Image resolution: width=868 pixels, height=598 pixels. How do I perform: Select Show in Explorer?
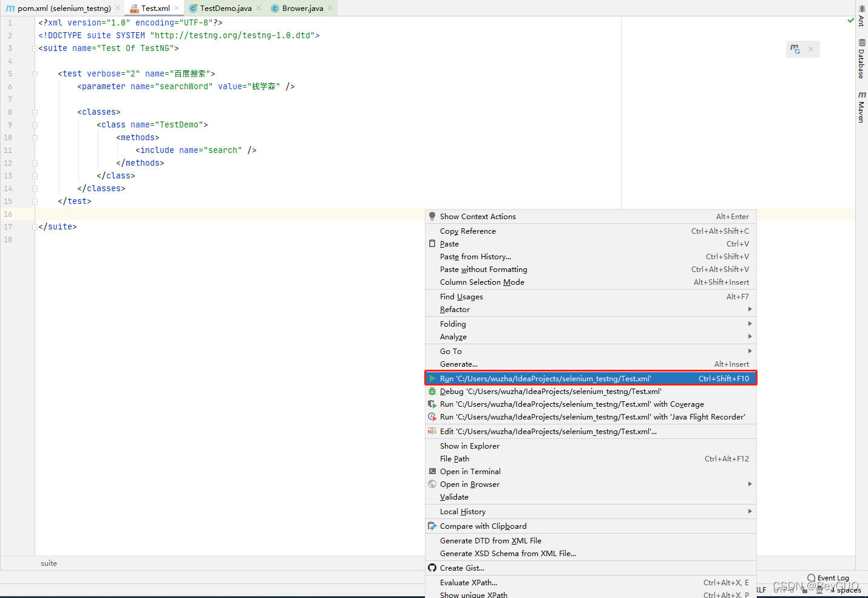click(591, 446)
